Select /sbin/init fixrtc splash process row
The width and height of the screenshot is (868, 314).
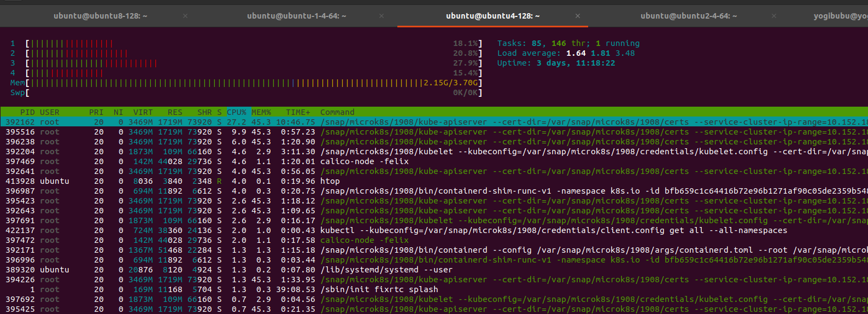[x=434, y=289]
